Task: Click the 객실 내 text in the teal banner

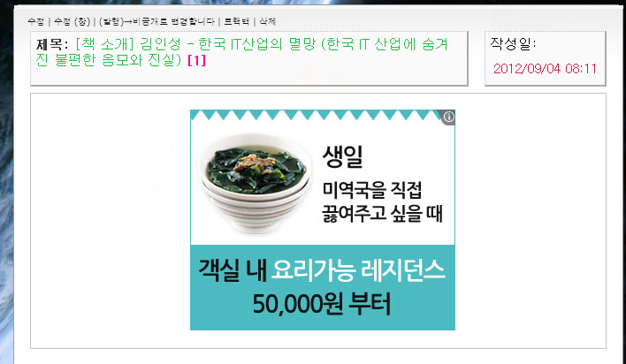Action: (x=233, y=270)
